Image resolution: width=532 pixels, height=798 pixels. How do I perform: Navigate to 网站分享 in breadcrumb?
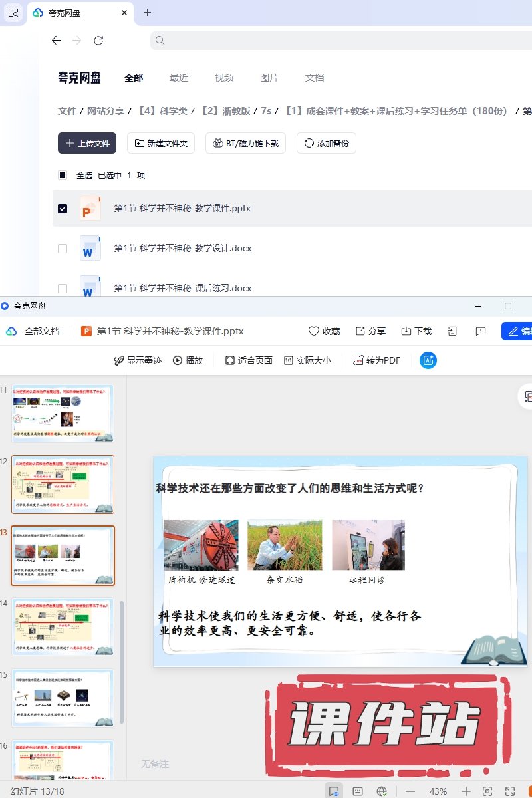(x=106, y=111)
